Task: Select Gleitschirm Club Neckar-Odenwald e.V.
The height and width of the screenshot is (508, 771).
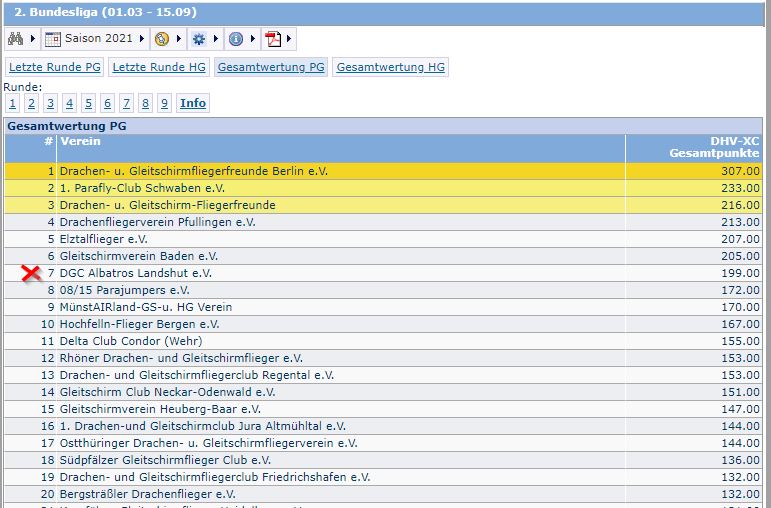Action: tap(167, 392)
